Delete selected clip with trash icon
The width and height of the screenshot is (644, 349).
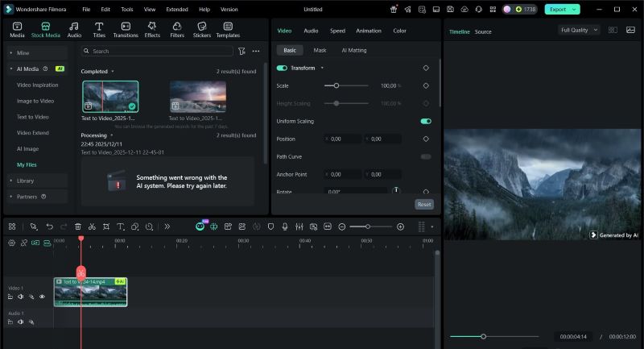pyautogui.click(x=77, y=226)
